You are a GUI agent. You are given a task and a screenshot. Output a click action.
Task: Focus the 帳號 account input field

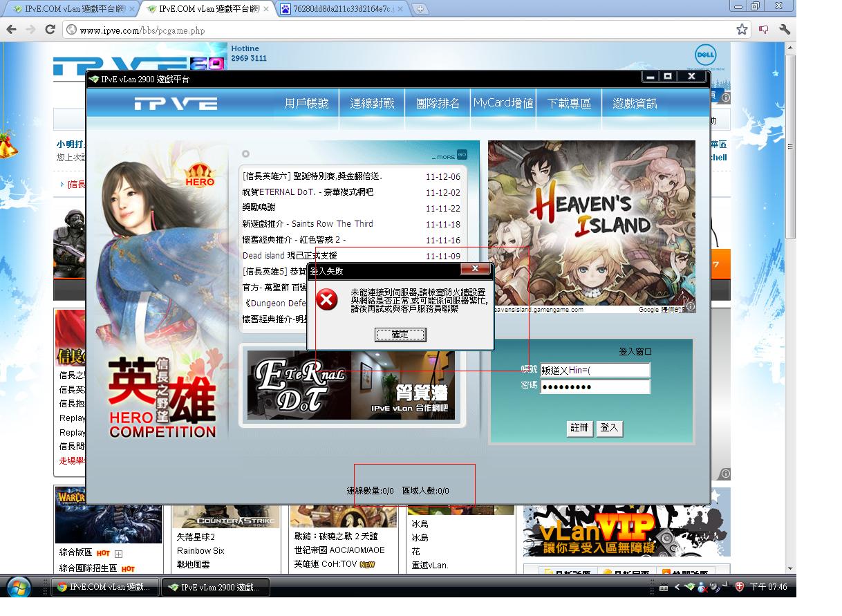coord(595,371)
